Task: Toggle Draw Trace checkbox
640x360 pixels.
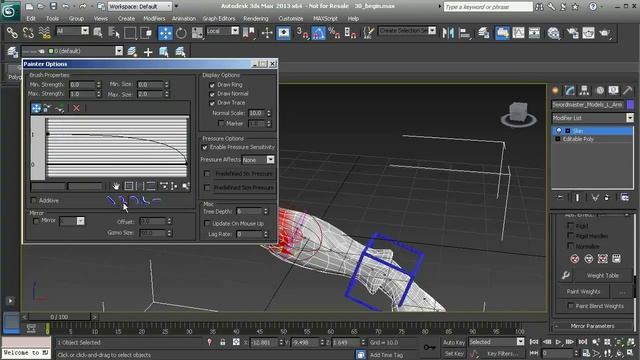Action: tap(212, 103)
